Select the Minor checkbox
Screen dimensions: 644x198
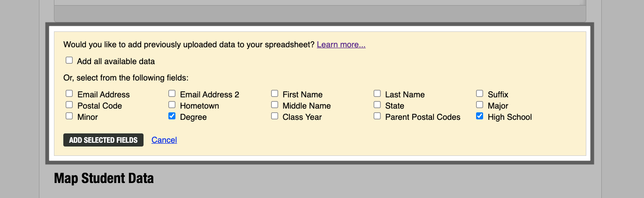coord(69,116)
